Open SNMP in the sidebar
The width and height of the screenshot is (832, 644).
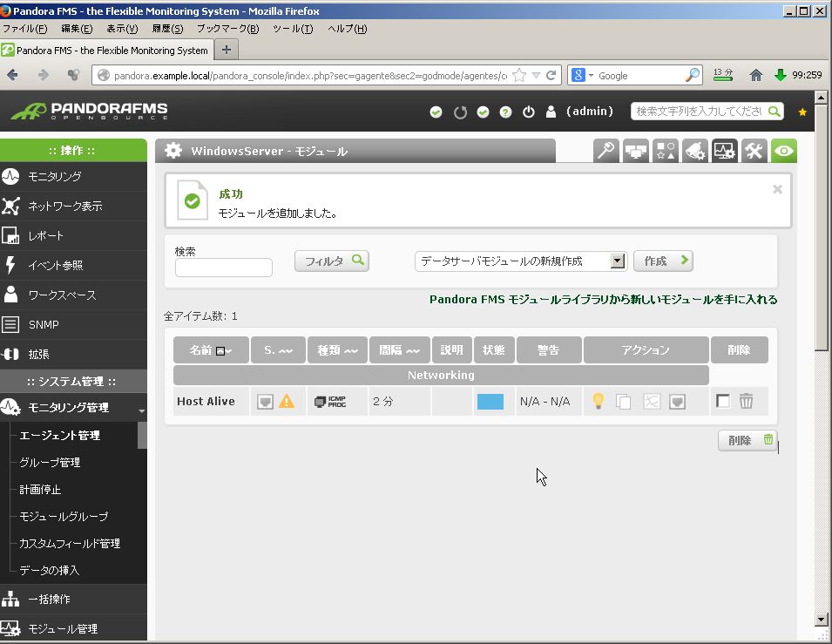click(73, 325)
